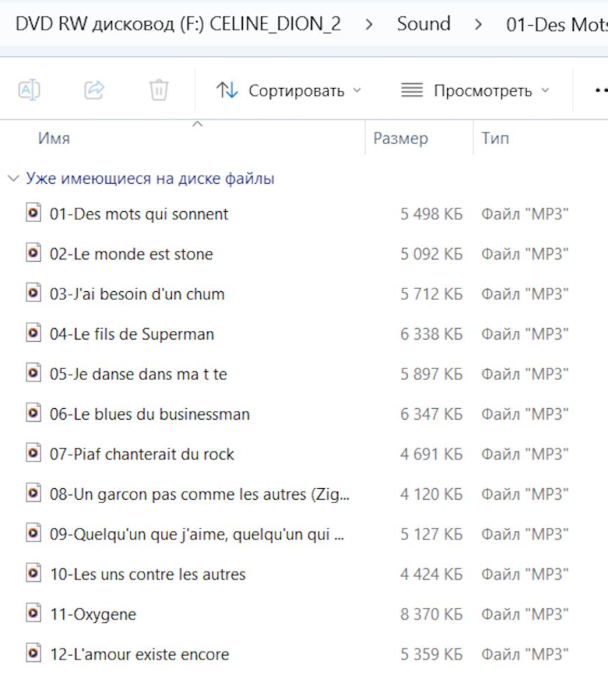608x700 pixels.
Task: Click the Rename toolbar icon
Action: pos(29,90)
